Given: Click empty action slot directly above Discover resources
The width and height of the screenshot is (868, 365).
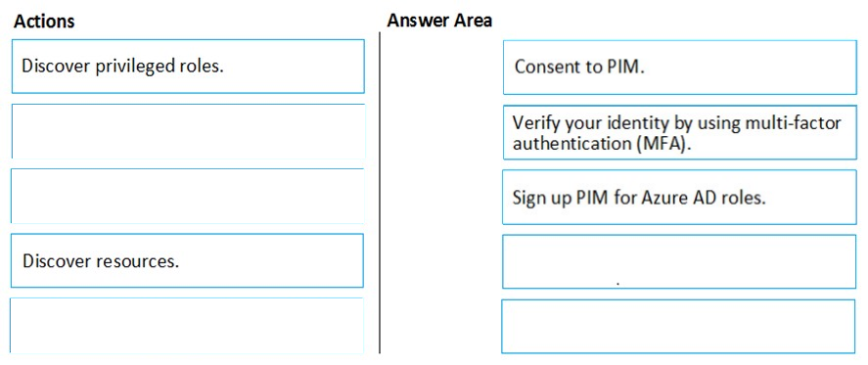Looking at the screenshot, I should (x=188, y=196).
